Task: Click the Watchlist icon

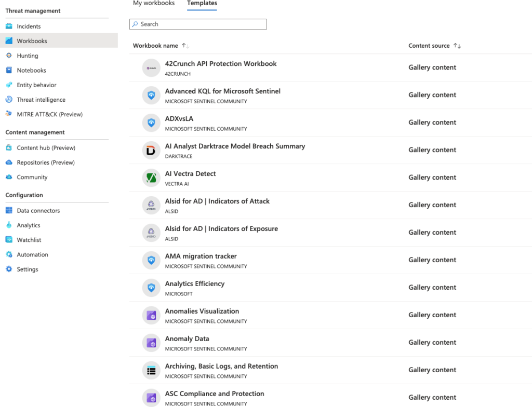Action: 9,239
